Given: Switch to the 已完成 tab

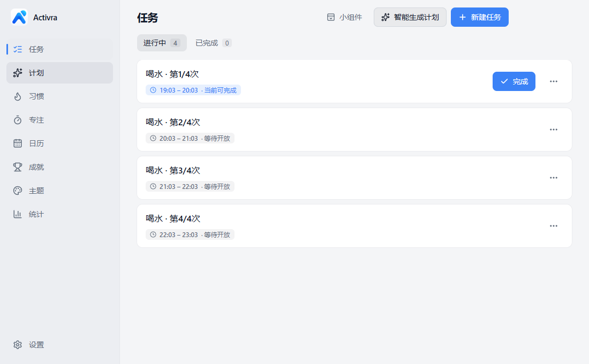Looking at the screenshot, I should pos(213,43).
